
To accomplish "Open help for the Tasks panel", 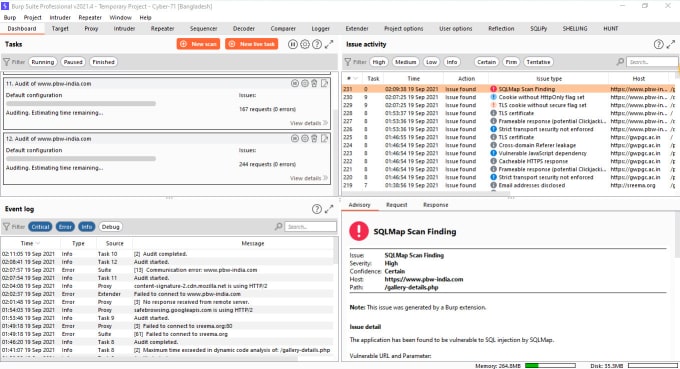I will (x=317, y=44).
